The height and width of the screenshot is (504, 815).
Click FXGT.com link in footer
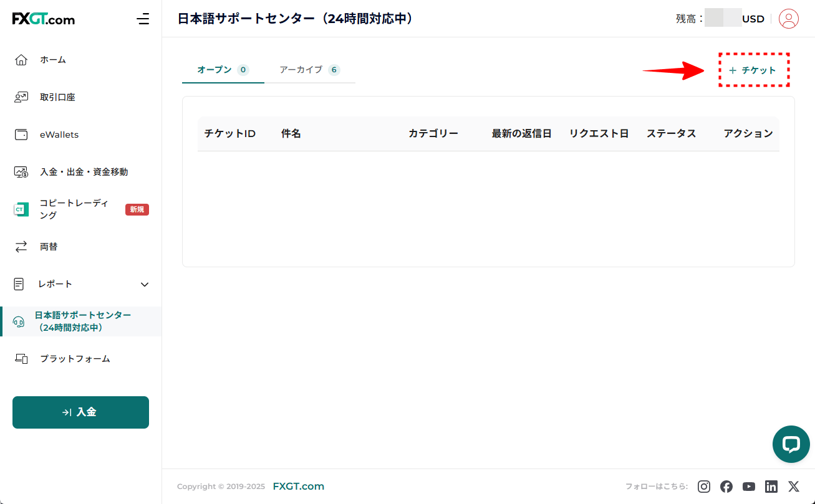(x=298, y=487)
